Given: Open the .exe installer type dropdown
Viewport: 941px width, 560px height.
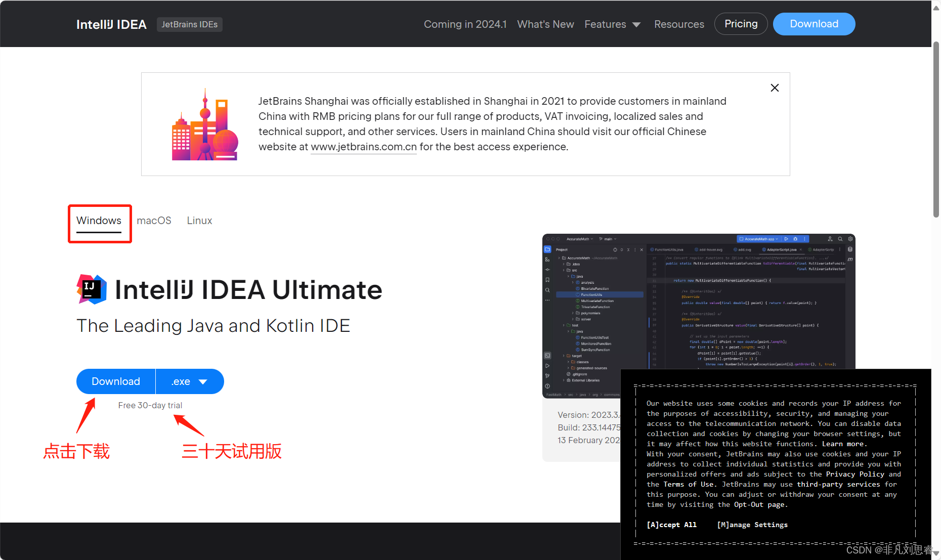Looking at the screenshot, I should pos(190,381).
